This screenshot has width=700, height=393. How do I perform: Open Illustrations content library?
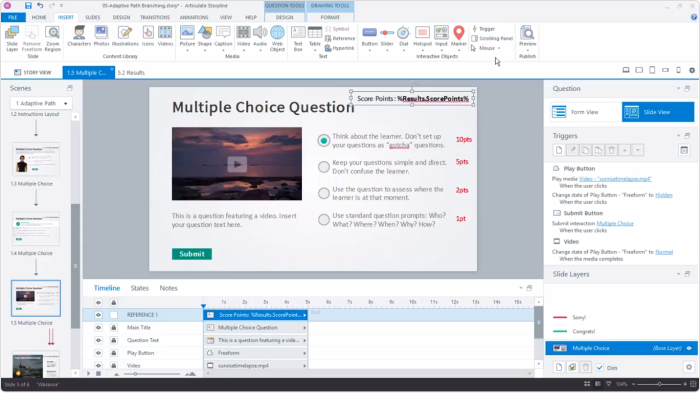coord(125,36)
